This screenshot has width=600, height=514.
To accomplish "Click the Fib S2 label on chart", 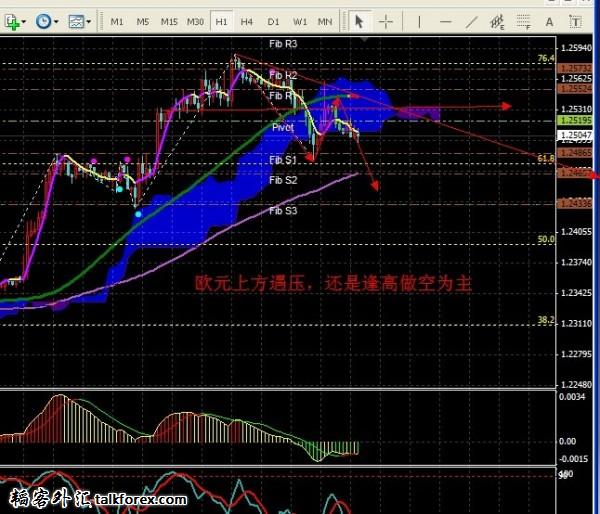I will tap(283, 180).
